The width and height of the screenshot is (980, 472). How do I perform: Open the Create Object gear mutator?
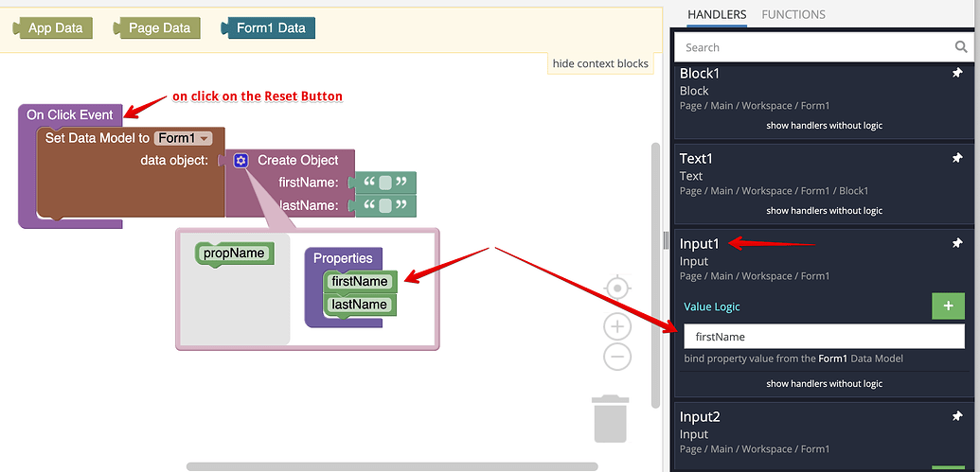pos(241,161)
